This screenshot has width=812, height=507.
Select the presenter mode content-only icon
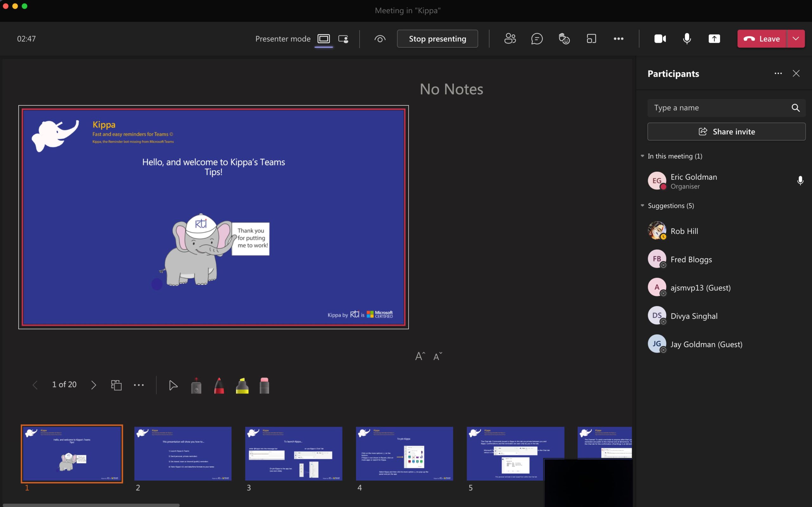click(324, 39)
